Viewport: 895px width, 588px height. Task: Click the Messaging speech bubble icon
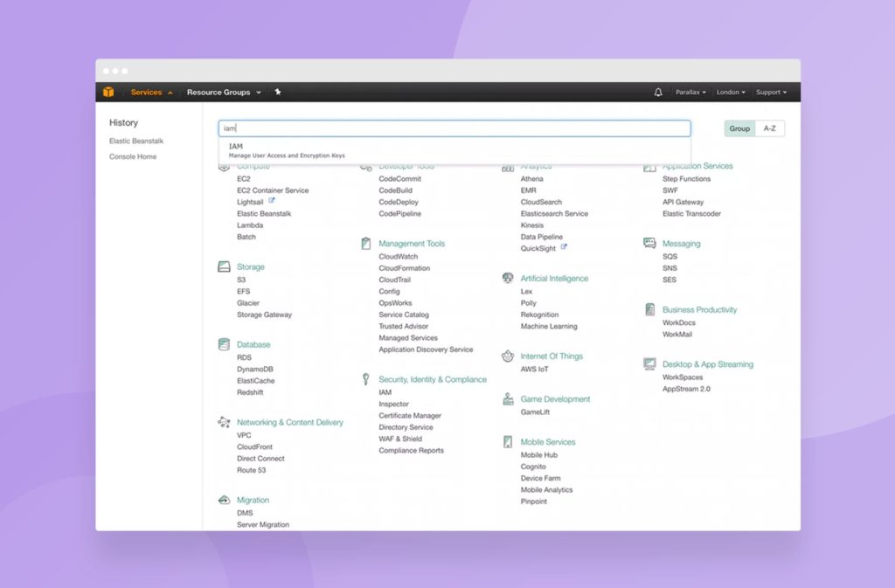pyautogui.click(x=649, y=243)
